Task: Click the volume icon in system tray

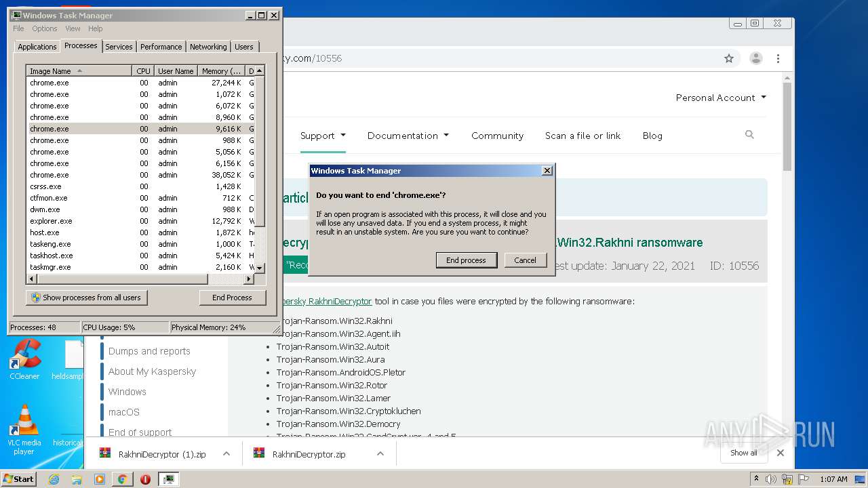Action: pyautogui.click(x=771, y=479)
